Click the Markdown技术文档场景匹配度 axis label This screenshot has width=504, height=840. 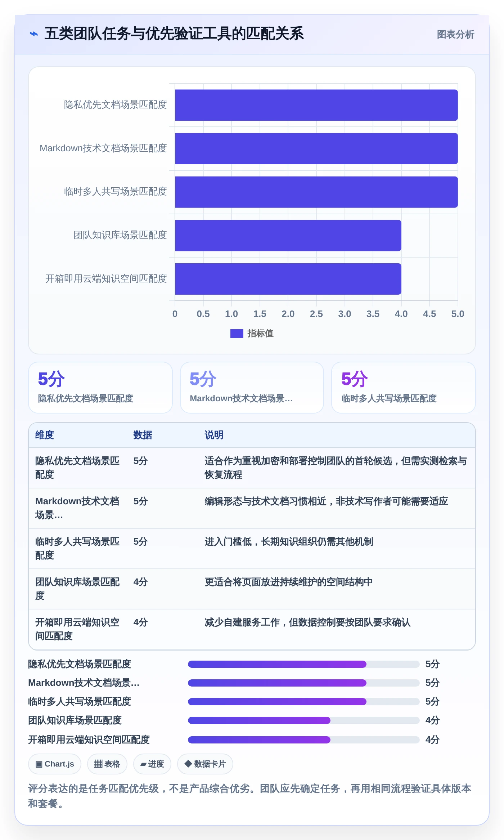tap(103, 148)
